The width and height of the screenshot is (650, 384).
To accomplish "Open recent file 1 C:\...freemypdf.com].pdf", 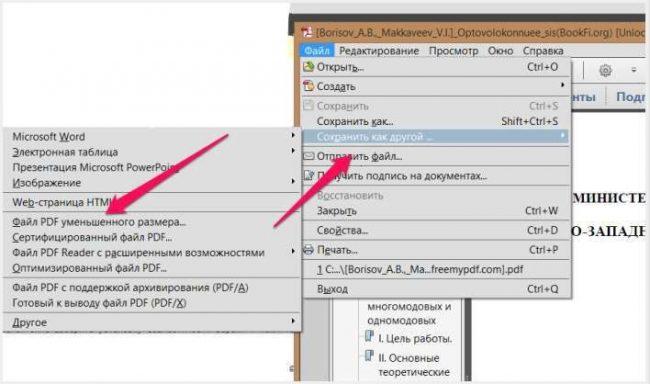I will coord(436,270).
